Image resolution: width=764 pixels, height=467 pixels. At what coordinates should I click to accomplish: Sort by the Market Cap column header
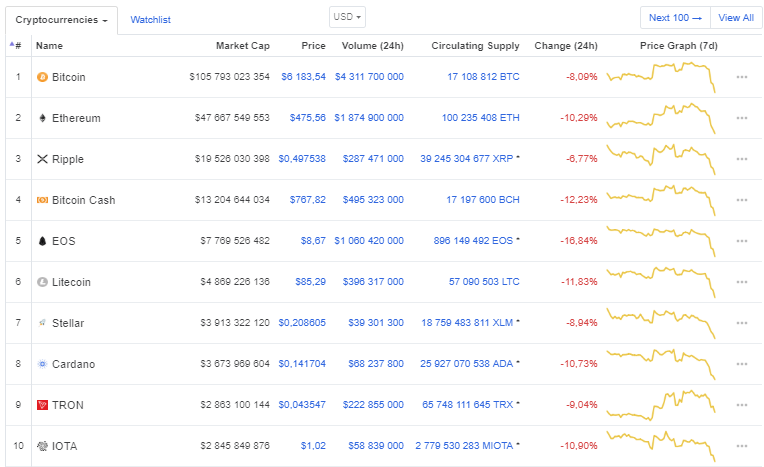243,46
